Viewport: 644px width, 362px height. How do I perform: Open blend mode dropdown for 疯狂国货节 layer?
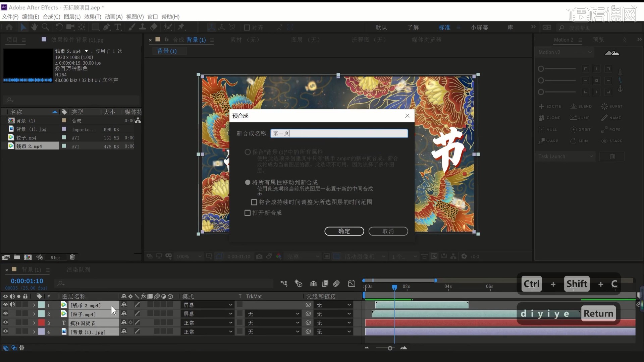pos(208,323)
